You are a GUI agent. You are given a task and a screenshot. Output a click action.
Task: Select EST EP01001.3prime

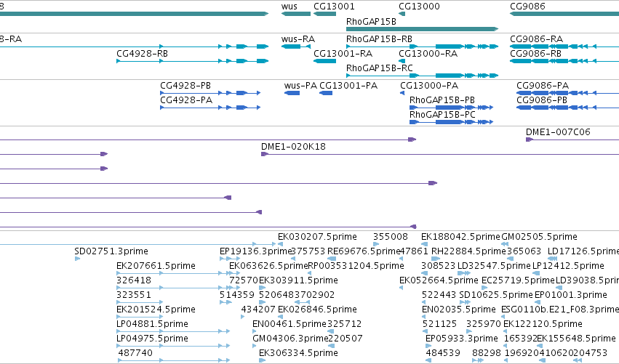point(571,295)
